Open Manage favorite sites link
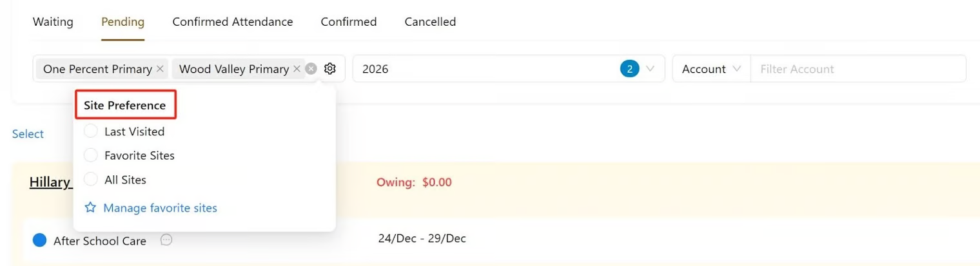This screenshot has height=266, width=980. click(x=160, y=208)
